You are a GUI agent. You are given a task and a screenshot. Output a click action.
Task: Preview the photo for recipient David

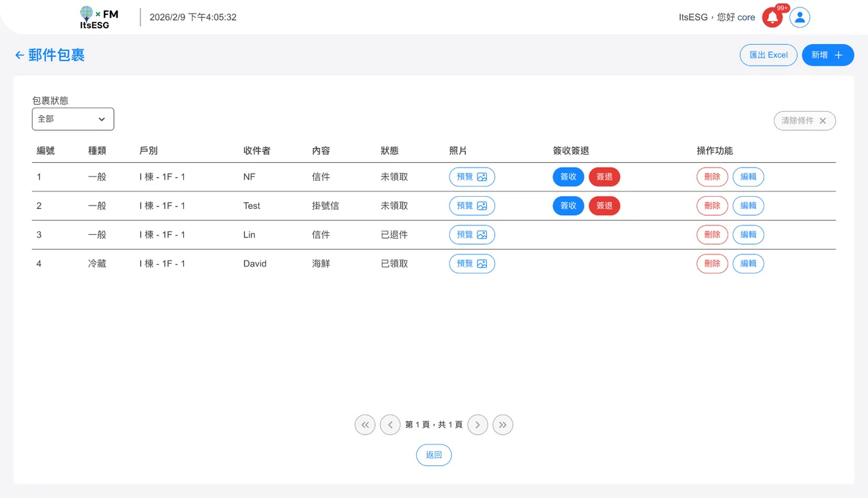point(472,263)
